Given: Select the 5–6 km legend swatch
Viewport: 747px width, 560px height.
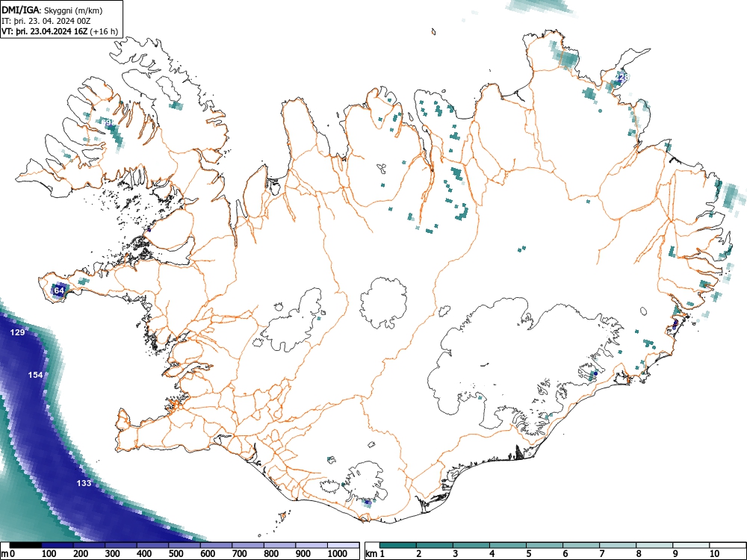Looking at the screenshot, I should (544, 545).
